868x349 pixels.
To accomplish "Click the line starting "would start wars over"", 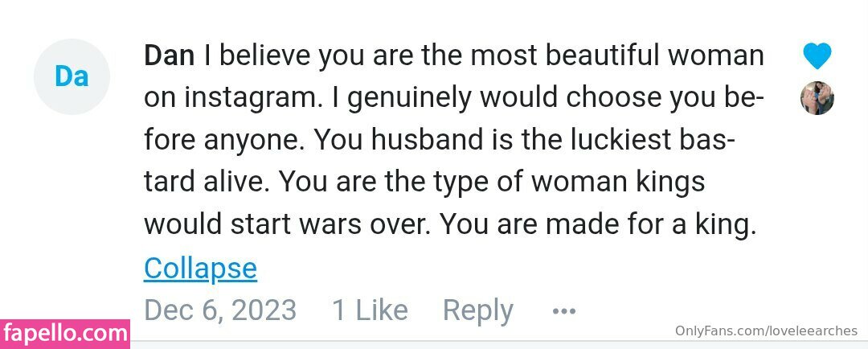I will [x=450, y=225].
